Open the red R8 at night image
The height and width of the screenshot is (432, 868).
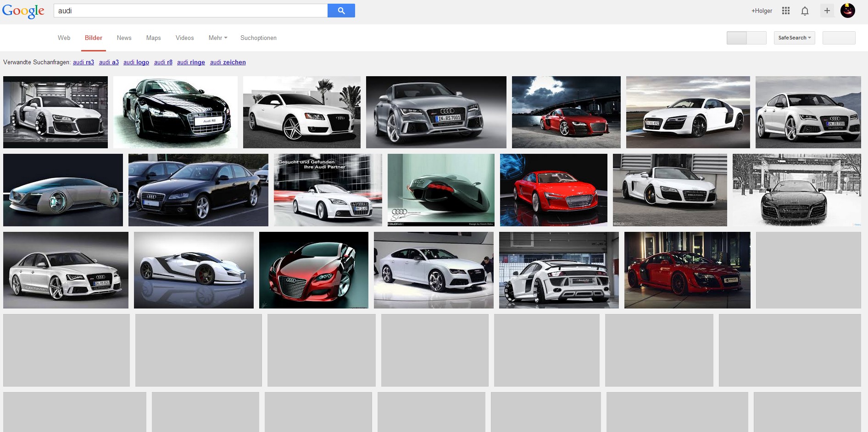click(687, 270)
